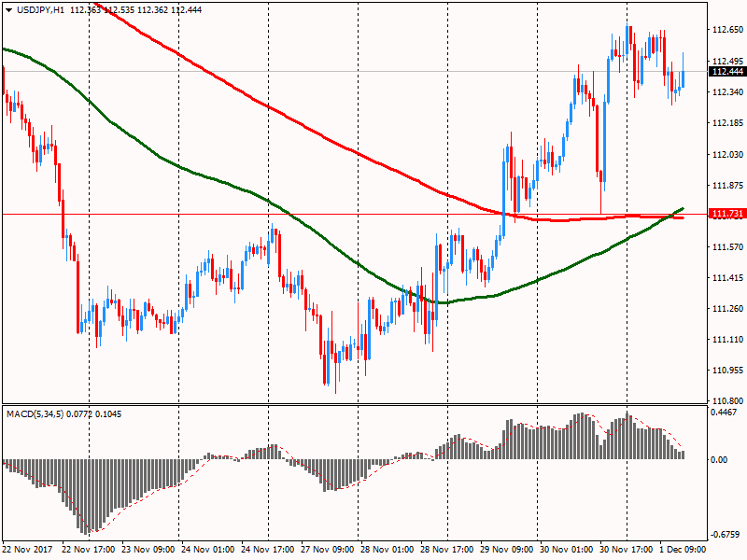Click the 112.495 price axis value
747x560 pixels.
tap(728, 61)
